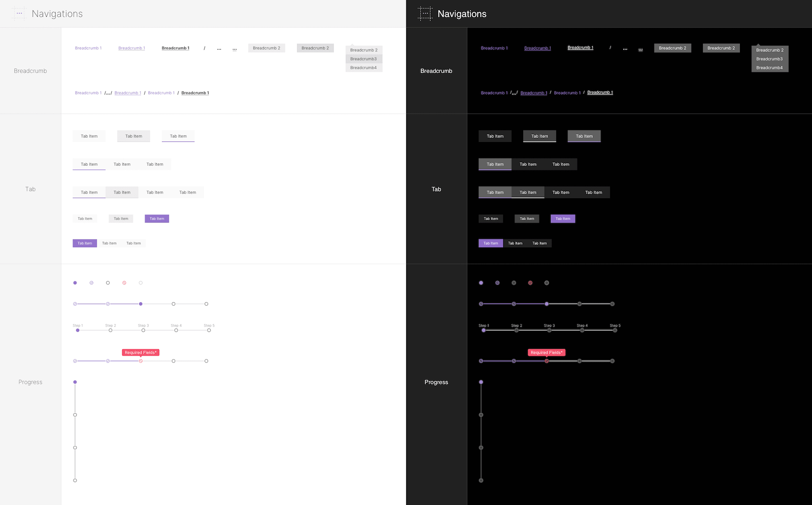
Task: Click the red failed step icon on dark stepper
Action: (530, 283)
